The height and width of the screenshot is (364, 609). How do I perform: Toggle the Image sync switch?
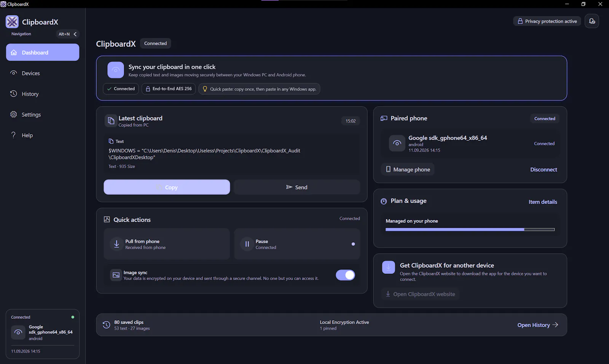click(345, 275)
